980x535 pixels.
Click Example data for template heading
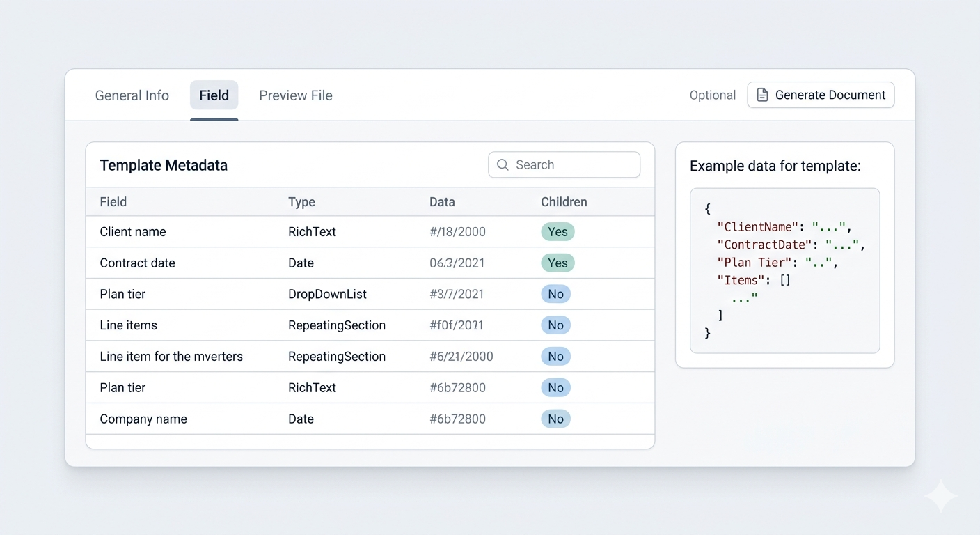(775, 166)
